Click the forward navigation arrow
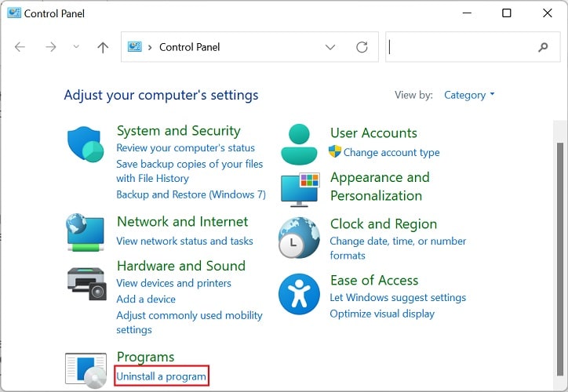The width and height of the screenshot is (568, 392). click(51, 47)
